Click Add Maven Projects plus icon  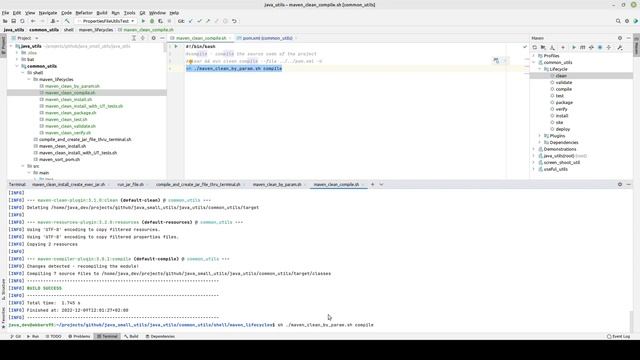tap(563, 47)
